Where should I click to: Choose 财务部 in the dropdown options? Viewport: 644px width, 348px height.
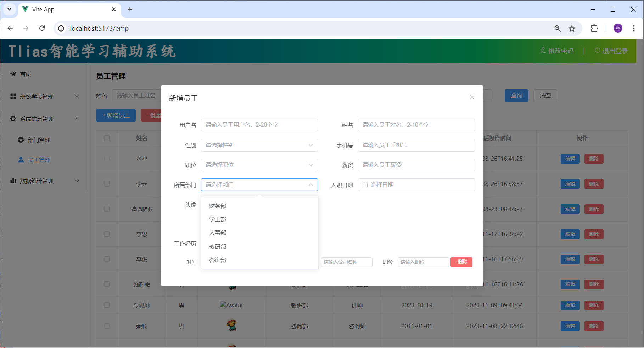(x=218, y=206)
